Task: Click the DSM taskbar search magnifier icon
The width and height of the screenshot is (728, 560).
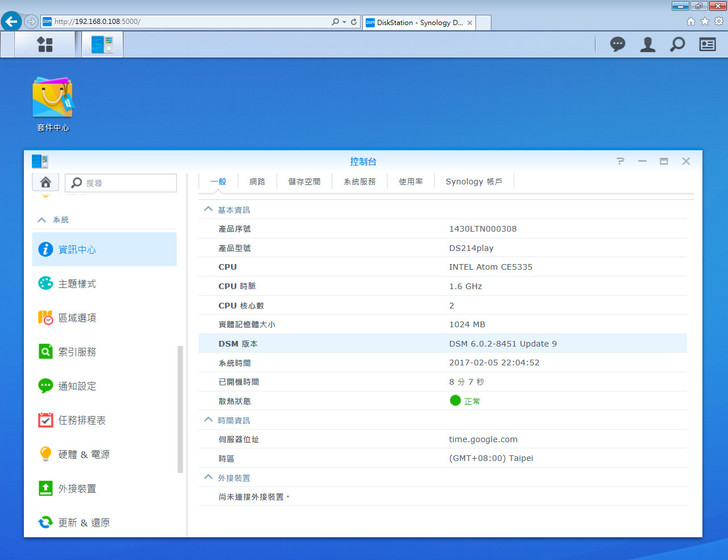Action: pos(677,44)
